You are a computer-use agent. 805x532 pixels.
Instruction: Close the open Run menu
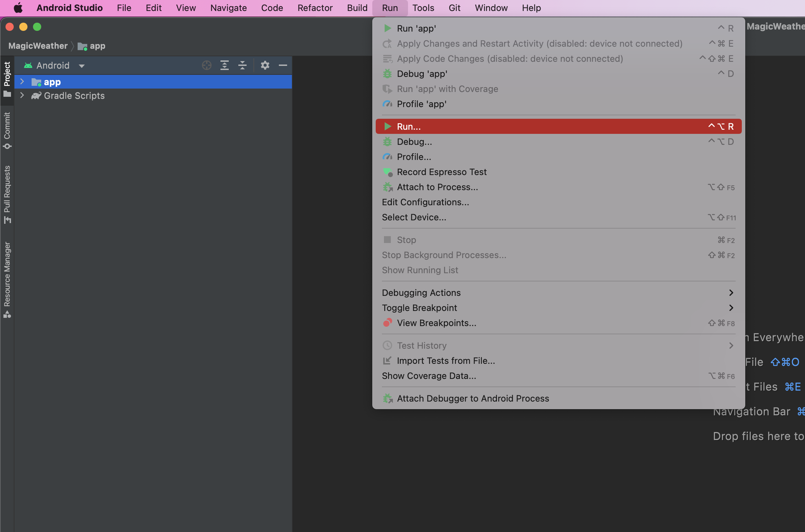(390, 8)
